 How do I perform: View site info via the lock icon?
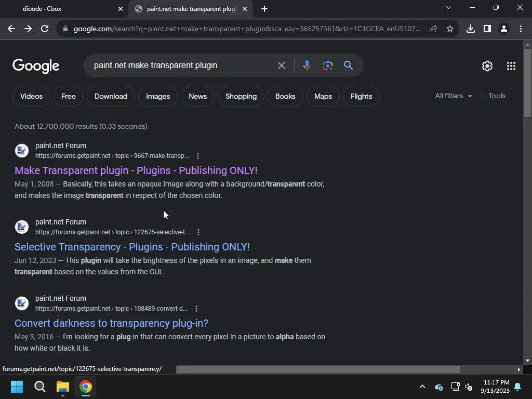click(65, 29)
